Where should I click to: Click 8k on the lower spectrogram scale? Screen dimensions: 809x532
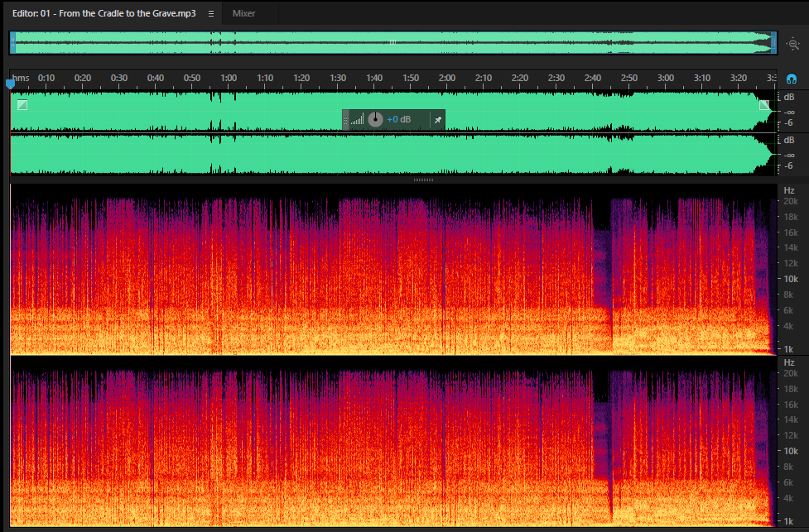(x=788, y=467)
